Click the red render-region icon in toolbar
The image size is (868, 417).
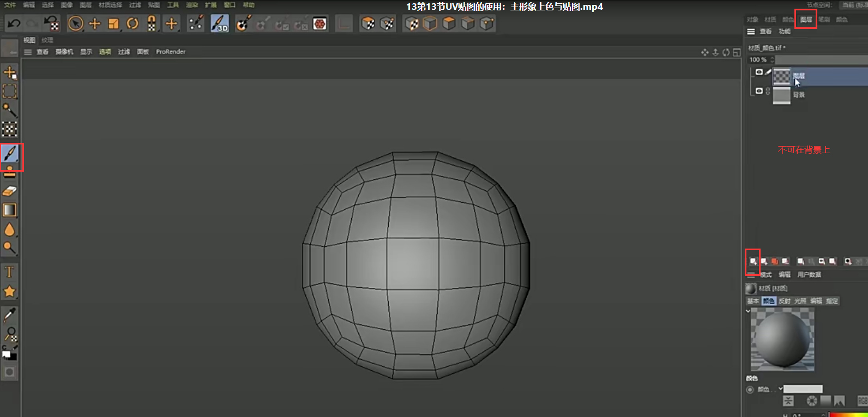[x=320, y=23]
